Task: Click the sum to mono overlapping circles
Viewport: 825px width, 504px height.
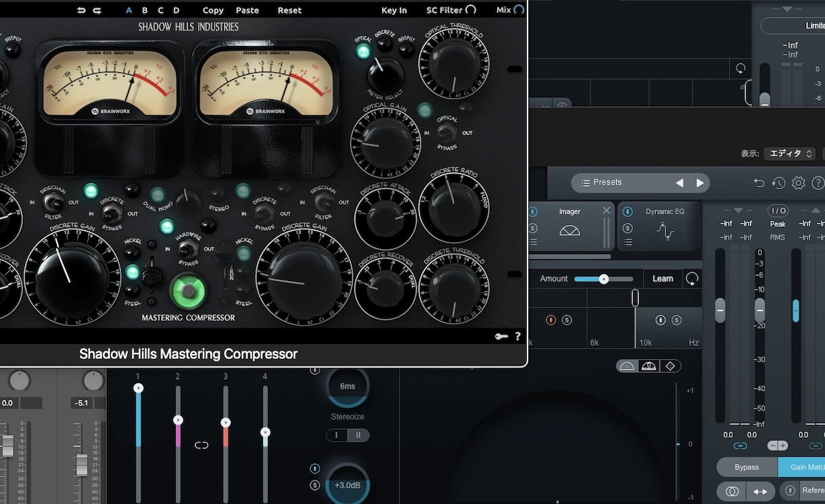Action: (732, 491)
